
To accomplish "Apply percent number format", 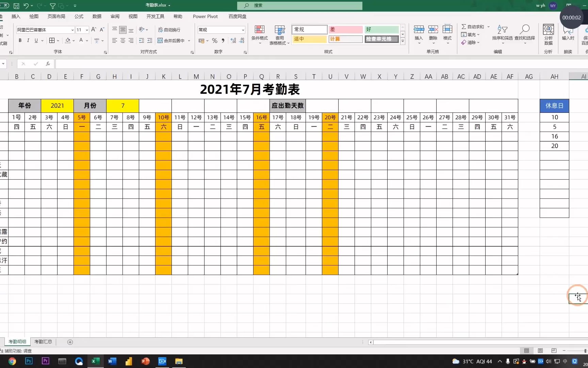I will click(x=214, y=41).
